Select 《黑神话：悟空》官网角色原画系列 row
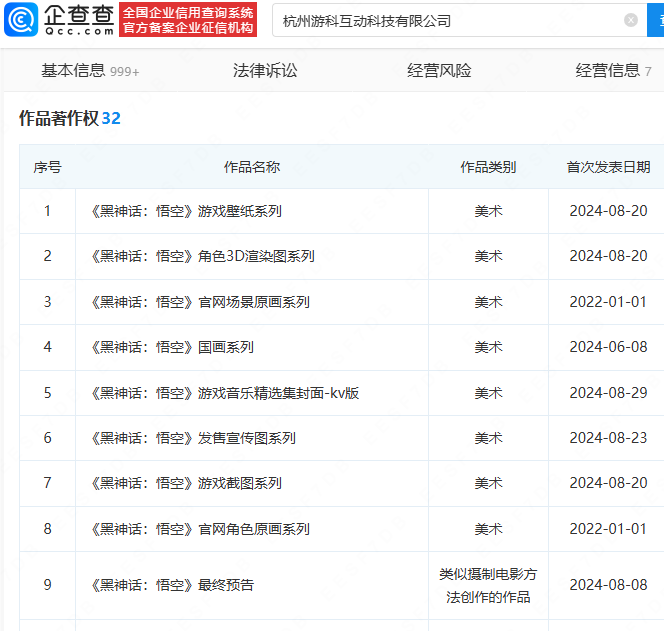Screen dimensions: 664x631 342,529
